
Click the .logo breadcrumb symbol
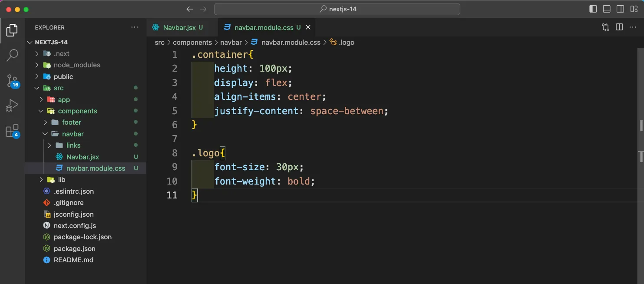[342, 42]
